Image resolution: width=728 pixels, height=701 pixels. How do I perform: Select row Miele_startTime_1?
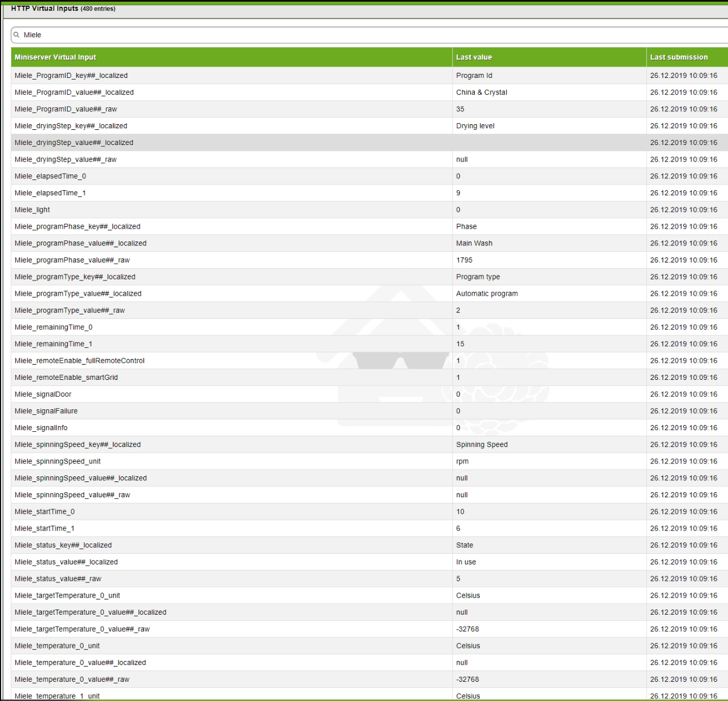pyautogui.click(x=370, y=528)
